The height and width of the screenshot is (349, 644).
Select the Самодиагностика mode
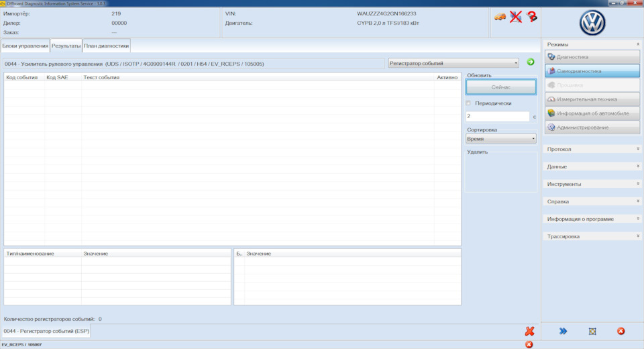pyautogui.click(x=592, y=70)
